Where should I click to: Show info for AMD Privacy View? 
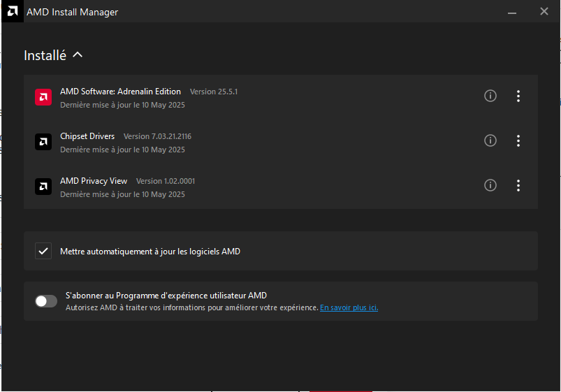click(490, 185)
